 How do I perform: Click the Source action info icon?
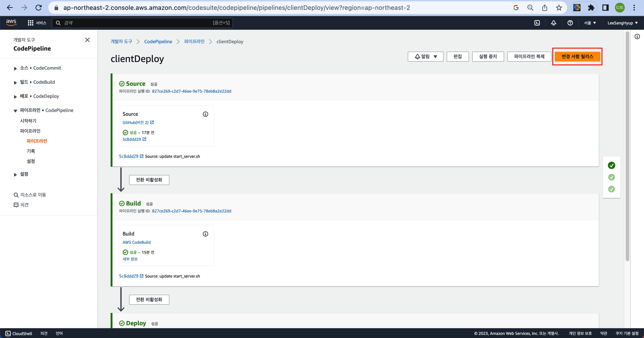pos(205,114)
